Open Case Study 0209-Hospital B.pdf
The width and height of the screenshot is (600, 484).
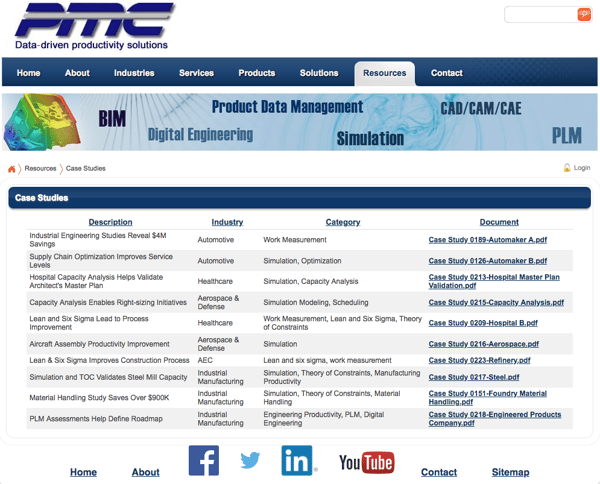[483, 323]
